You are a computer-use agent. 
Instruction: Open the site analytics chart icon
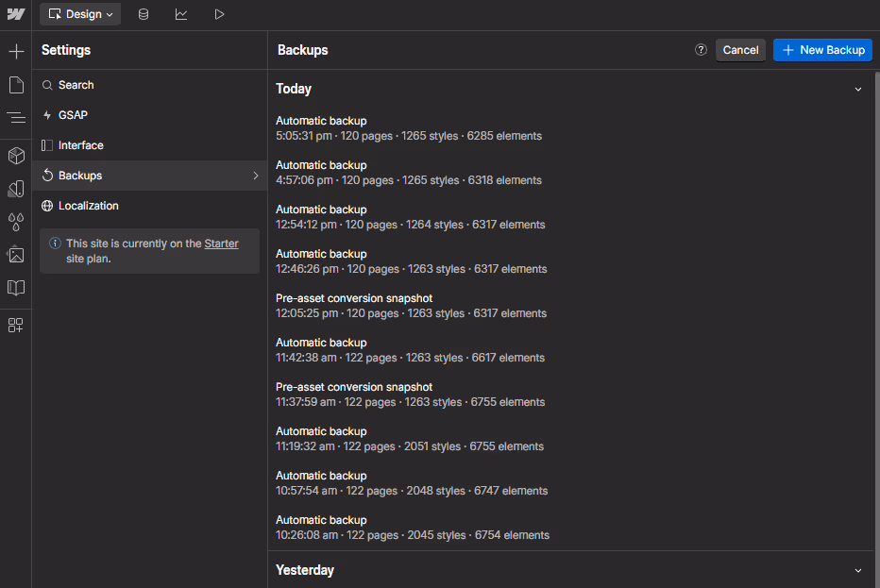coord(181,14)
